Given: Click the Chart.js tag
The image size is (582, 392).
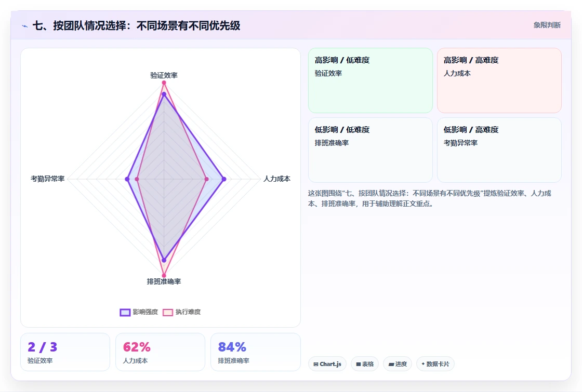Looking at the screenshot, I should 327,364.
